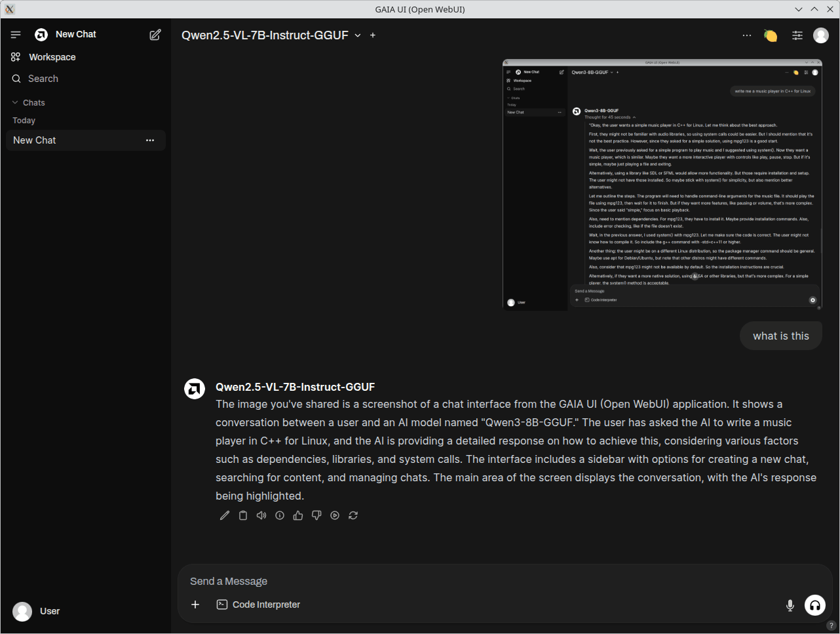Click the response model avatar icon
The height and width of the screenshot is (634, 840).
pos(195,389)
